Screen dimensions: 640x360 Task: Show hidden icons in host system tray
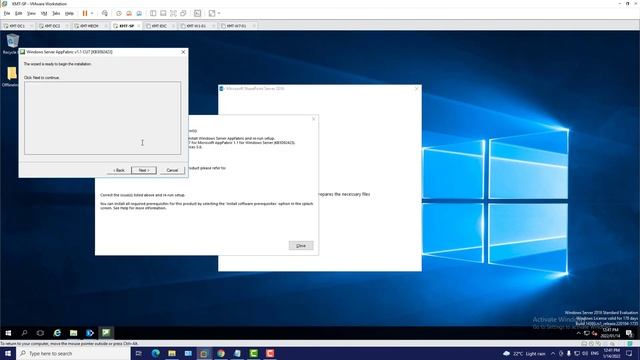553,353
